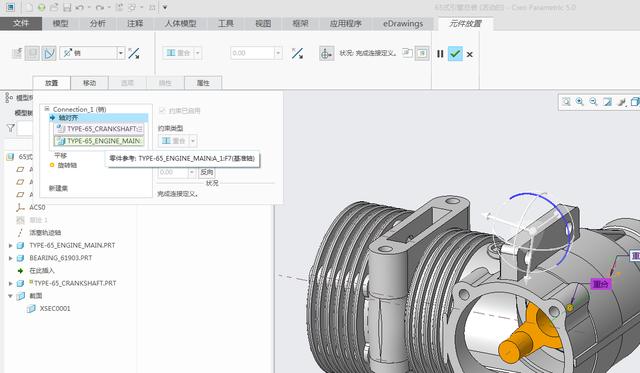Open the 文件 menu

(21, 23)
